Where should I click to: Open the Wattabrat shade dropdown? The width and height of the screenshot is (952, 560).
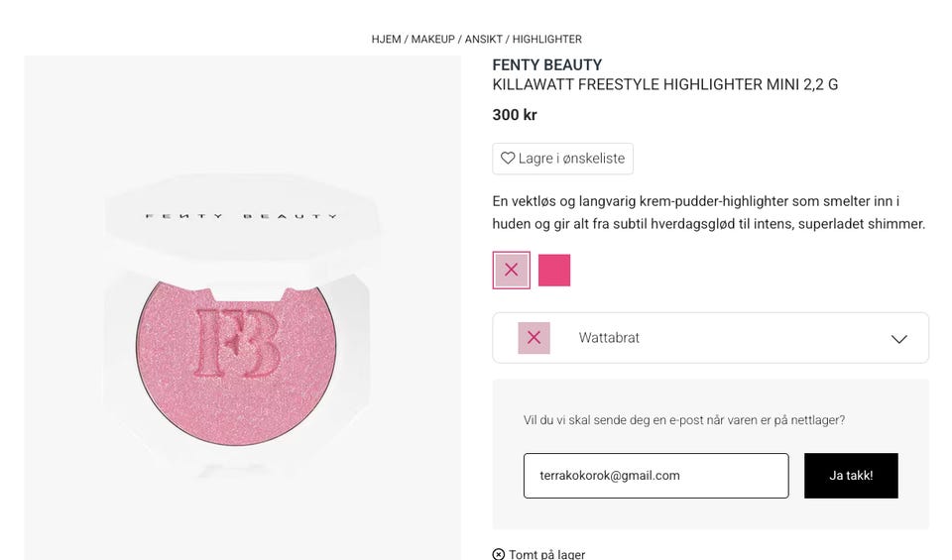710,338
